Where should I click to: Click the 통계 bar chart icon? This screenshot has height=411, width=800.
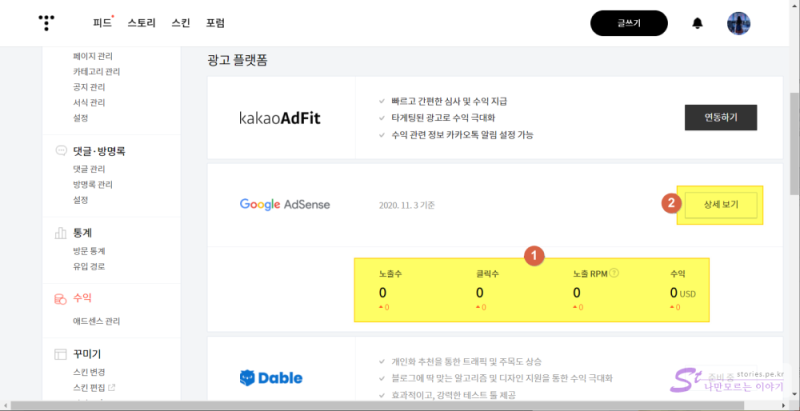61,233
